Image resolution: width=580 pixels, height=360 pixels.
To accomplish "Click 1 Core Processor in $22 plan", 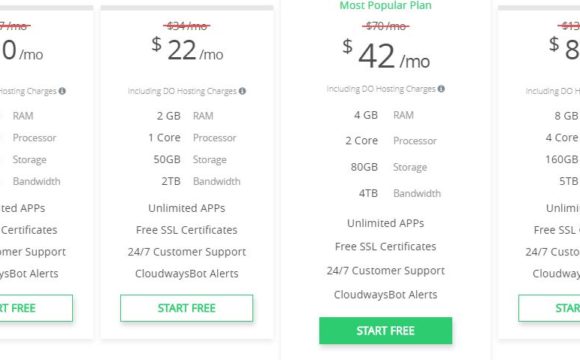I will pyautogui.click(x=192, y=138).
